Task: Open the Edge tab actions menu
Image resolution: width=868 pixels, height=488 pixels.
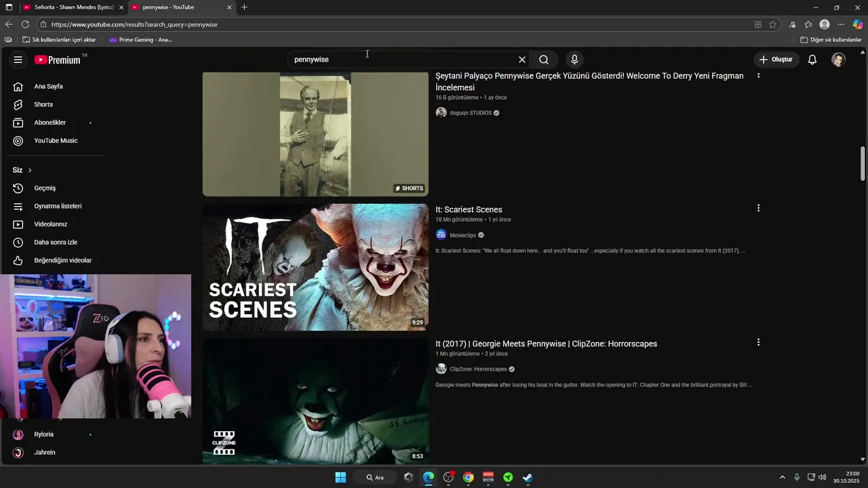Action: click(9, 7)
